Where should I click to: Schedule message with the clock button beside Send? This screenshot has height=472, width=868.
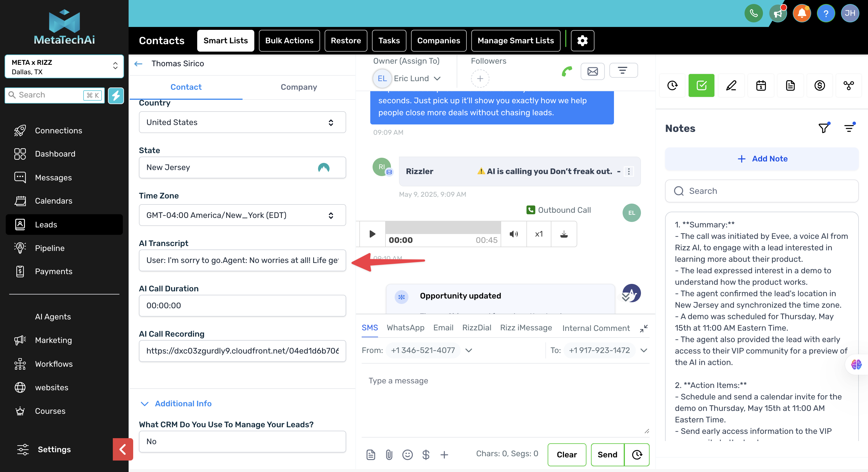pyautogui.click(x=637, y=455)
